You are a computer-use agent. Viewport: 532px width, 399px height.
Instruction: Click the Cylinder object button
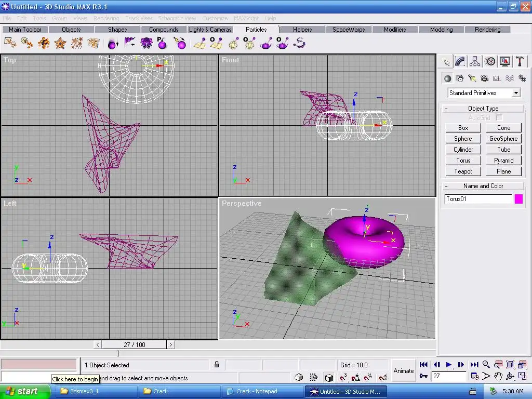pyautogui.click(x=463, y=150)
